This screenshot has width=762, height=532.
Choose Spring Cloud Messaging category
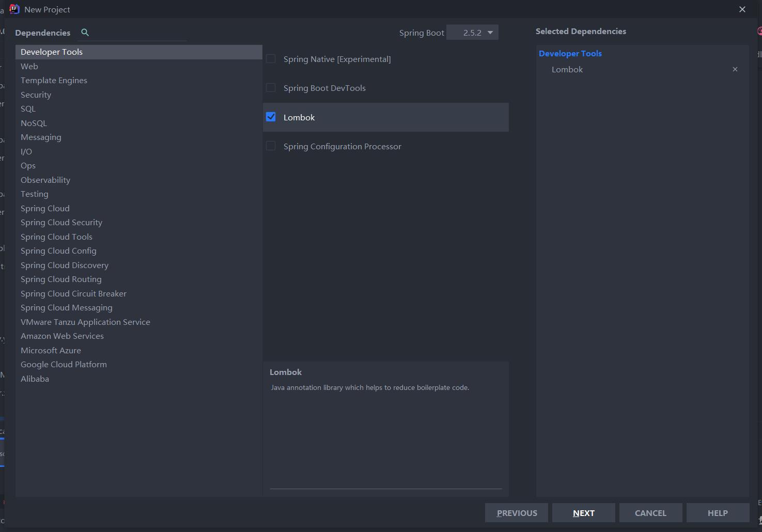click(x=139, y=307)
